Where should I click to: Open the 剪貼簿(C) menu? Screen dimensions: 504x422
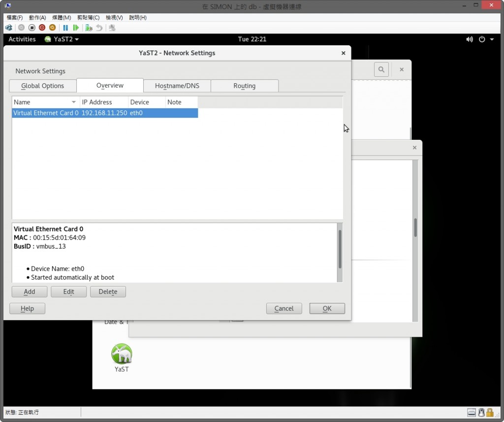tap(88, 17)
